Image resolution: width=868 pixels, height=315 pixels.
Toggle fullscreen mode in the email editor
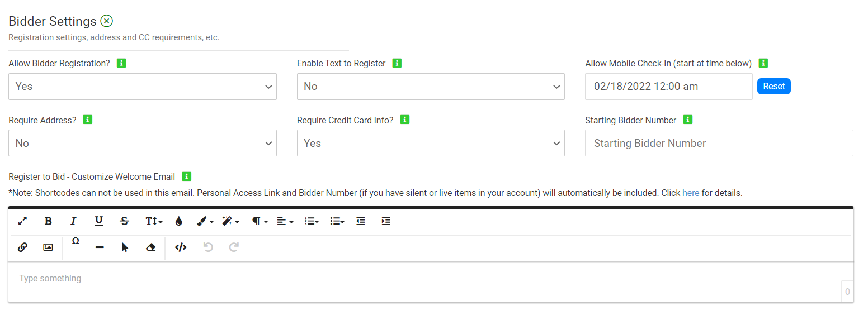(x=22, y=221)
